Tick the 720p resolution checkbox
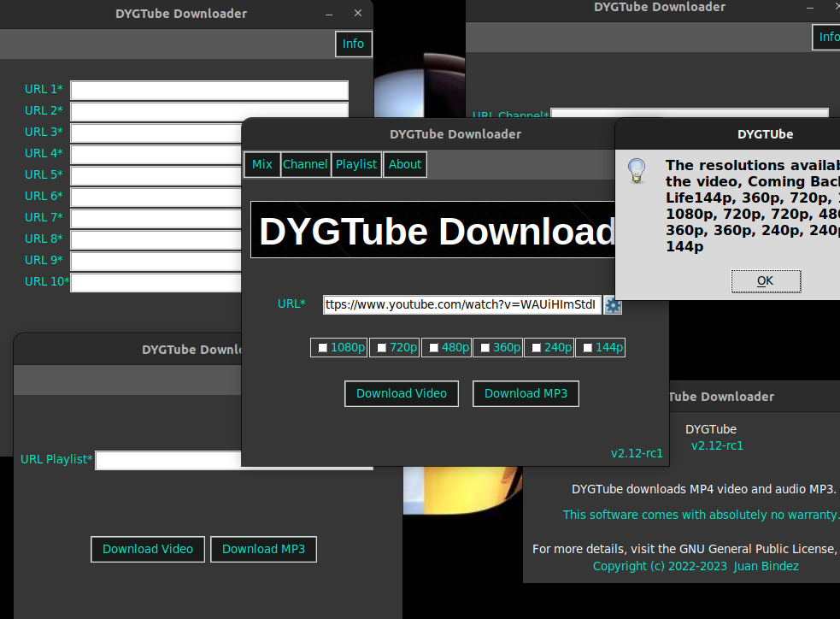 coord(381,348)
